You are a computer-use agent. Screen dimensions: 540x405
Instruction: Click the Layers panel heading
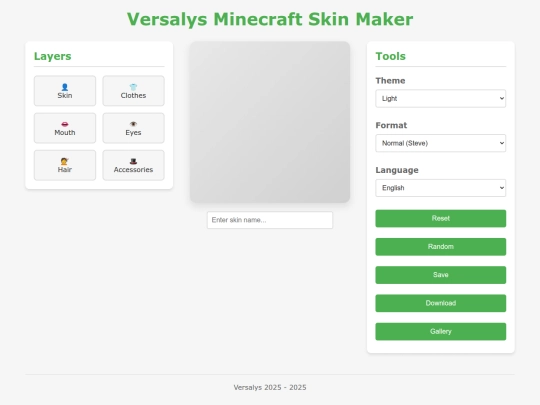[52, 56]
